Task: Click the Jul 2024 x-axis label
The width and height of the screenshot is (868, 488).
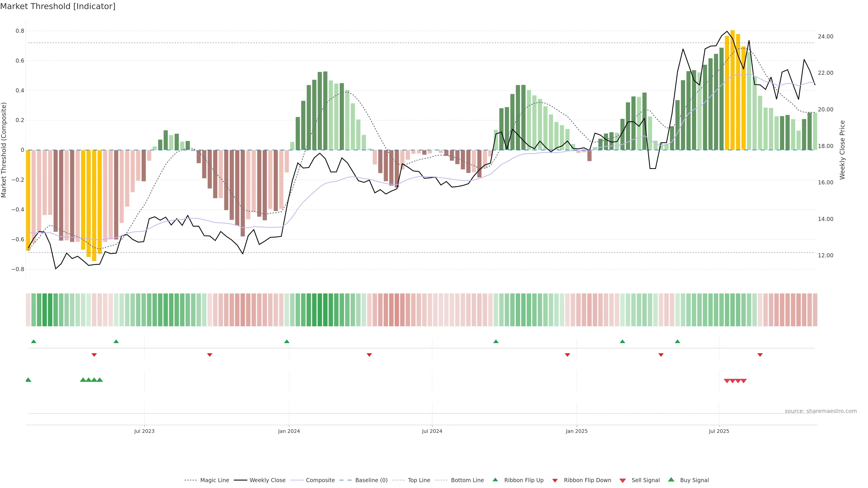Action: coord(432,431)
